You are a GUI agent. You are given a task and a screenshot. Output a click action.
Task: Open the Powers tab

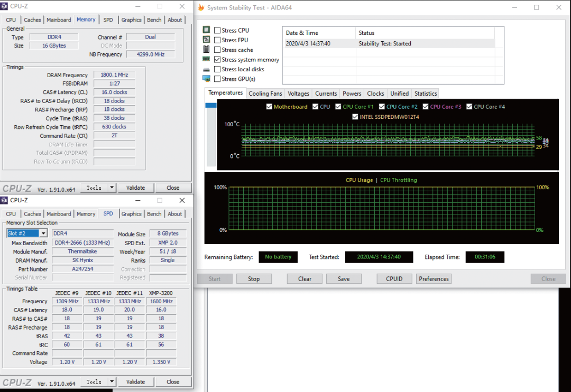352,94
